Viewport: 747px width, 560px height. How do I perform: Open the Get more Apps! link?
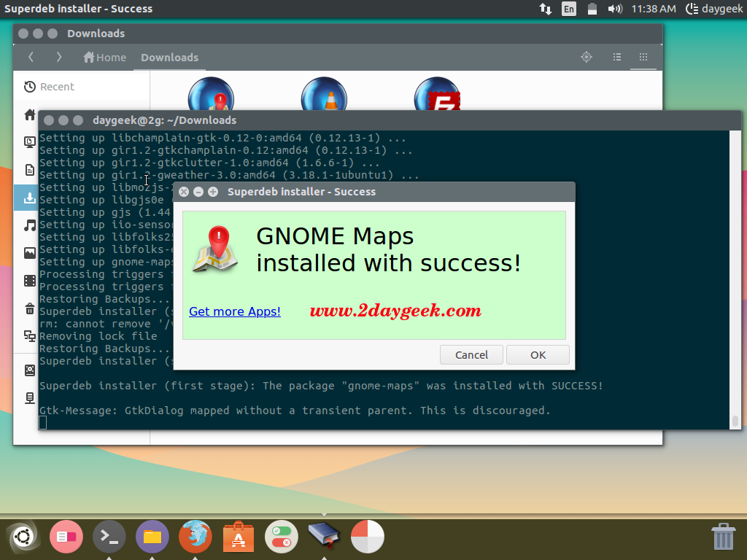[234, 311]
